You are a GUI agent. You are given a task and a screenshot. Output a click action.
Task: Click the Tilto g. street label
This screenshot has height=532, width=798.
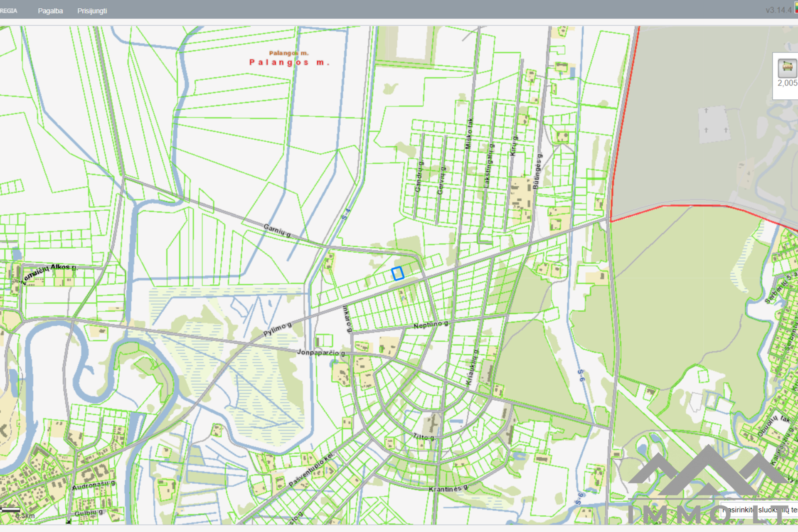click(424, 437)
